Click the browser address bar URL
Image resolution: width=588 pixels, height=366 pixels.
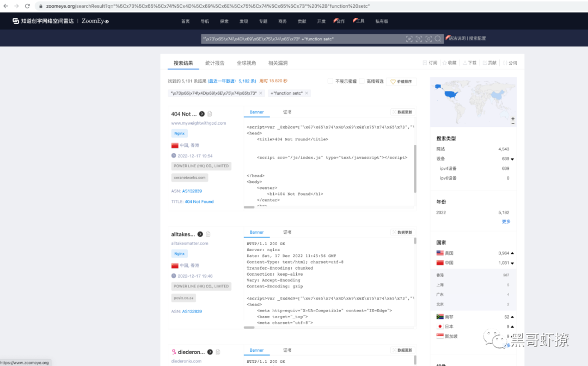(x=208, y=6)
